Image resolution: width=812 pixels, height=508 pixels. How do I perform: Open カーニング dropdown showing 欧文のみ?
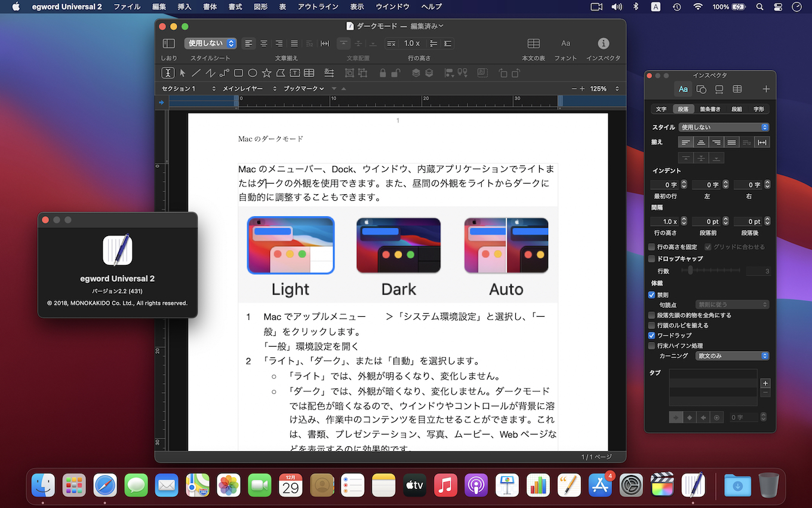732,356
